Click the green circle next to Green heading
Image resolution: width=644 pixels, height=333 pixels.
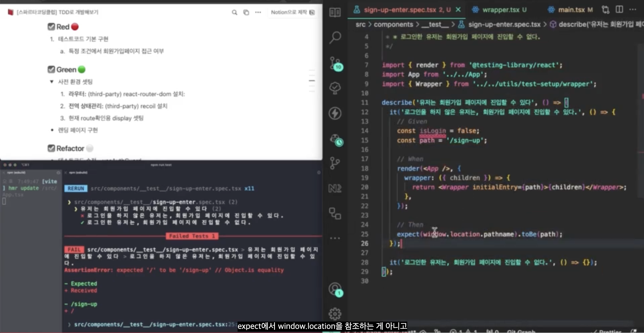(82, 69)
